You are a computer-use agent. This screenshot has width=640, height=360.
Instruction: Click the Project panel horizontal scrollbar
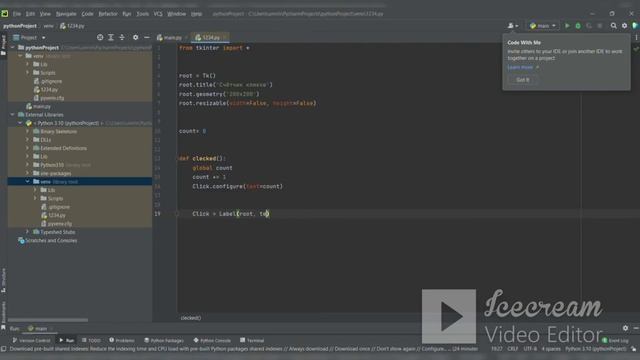pyautogui.click(x=48, y=320)
